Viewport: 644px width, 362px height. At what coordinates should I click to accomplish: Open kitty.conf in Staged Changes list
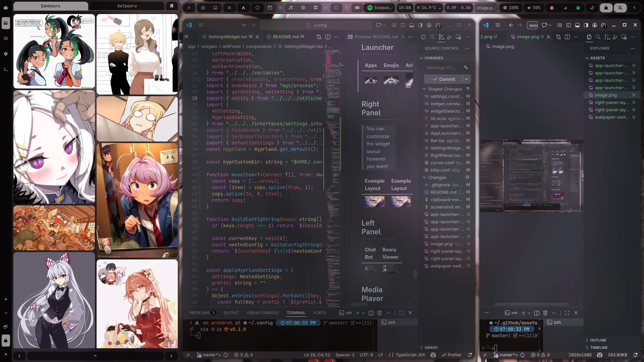(447, 170)
